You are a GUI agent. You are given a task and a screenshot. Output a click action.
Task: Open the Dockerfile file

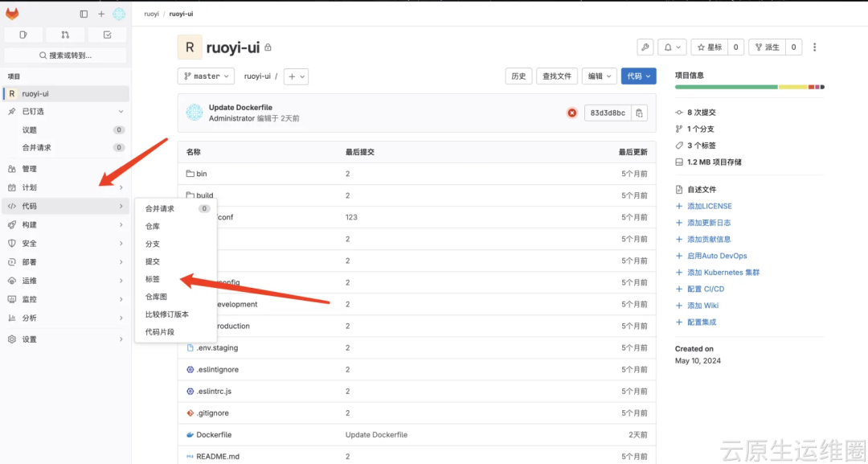pos(214,435)
